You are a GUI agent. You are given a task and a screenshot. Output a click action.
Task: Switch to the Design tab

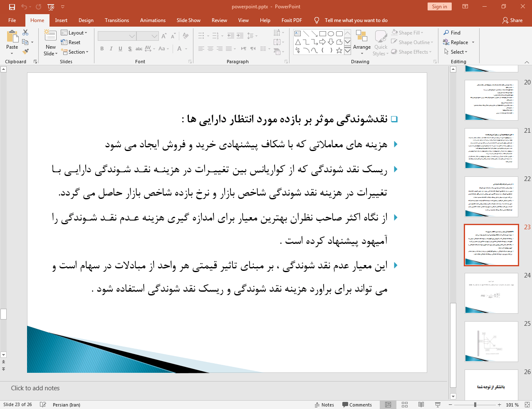[x=86, y=20]
